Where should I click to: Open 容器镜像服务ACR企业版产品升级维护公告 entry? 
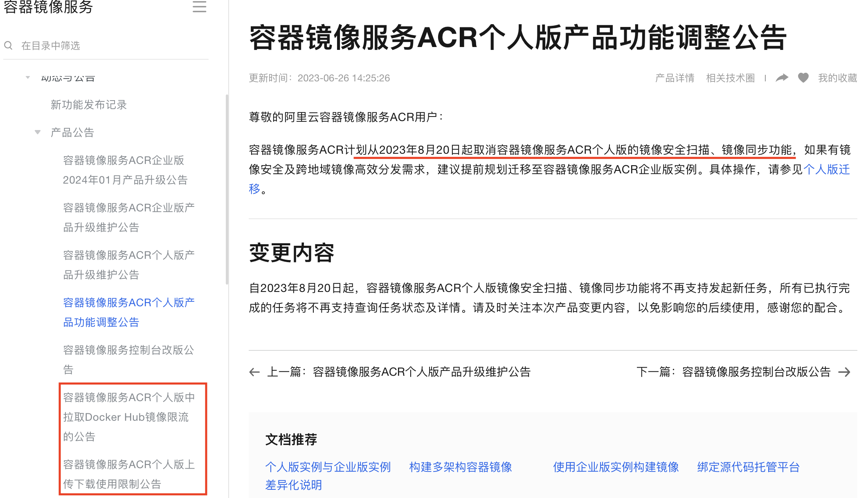point(129,218)
